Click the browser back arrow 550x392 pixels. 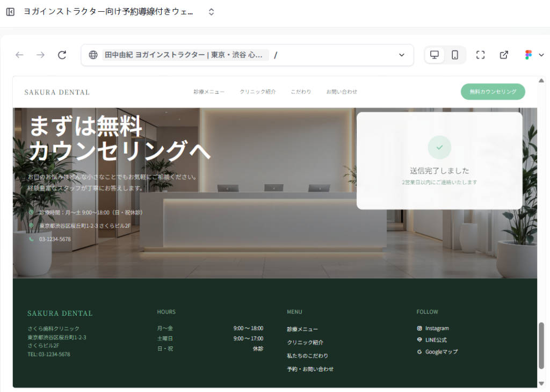click(19, 55)
